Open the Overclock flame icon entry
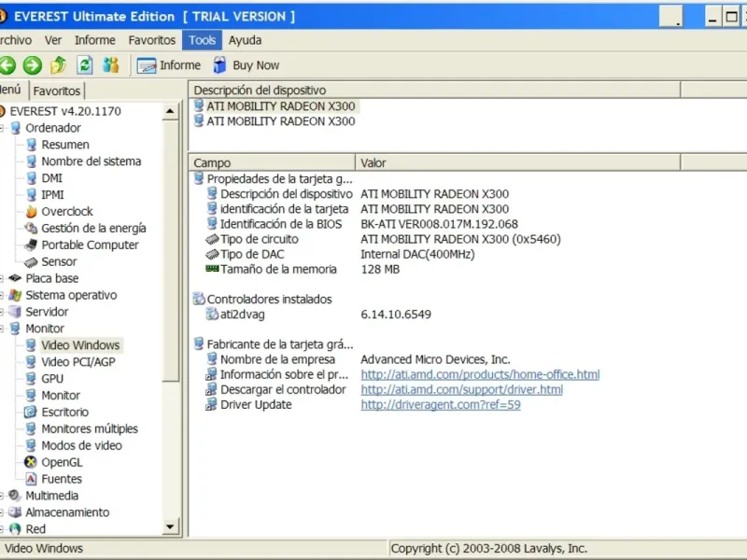The width and height of the screenshot is (747, 560). tap(59, 212)
